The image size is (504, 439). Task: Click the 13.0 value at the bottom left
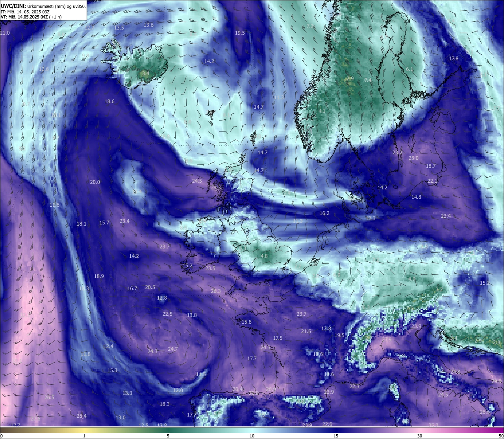120,418
